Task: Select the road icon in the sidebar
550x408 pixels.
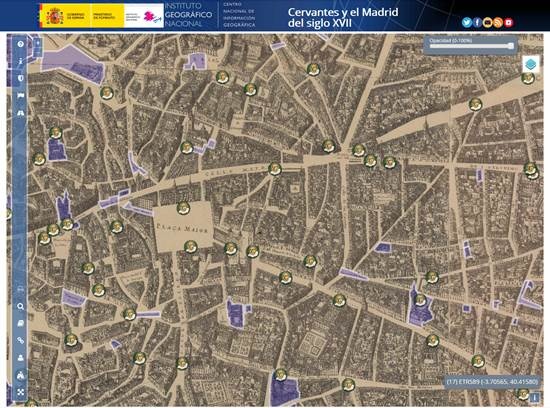Action: tap(21, 113)
